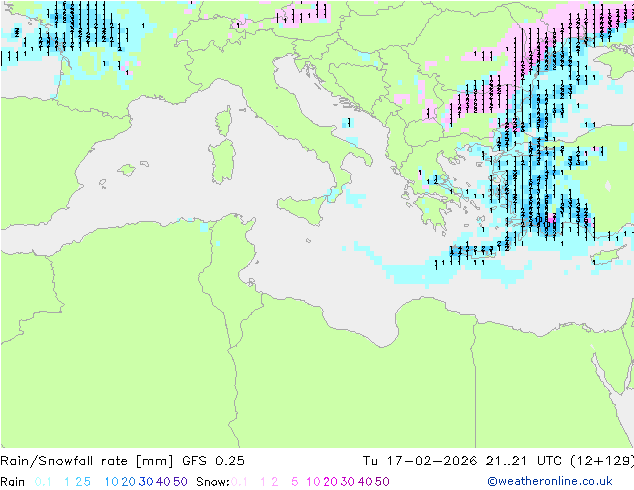Click the "Snow:" legend label
The height and width of the screenshot is (490, 634).
(x=213, y=482)
